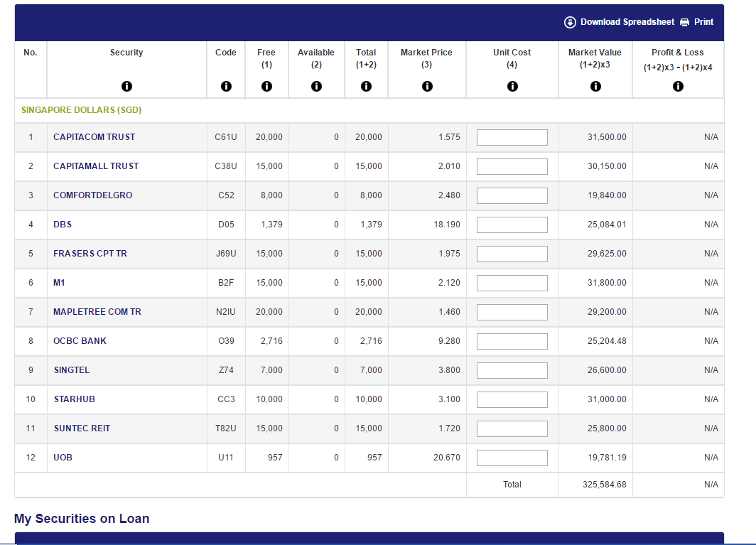Image resolution: width=756 pixels, height=545 pixels.
Task: Click the info icon under Total column
Action: click(366, 86)
